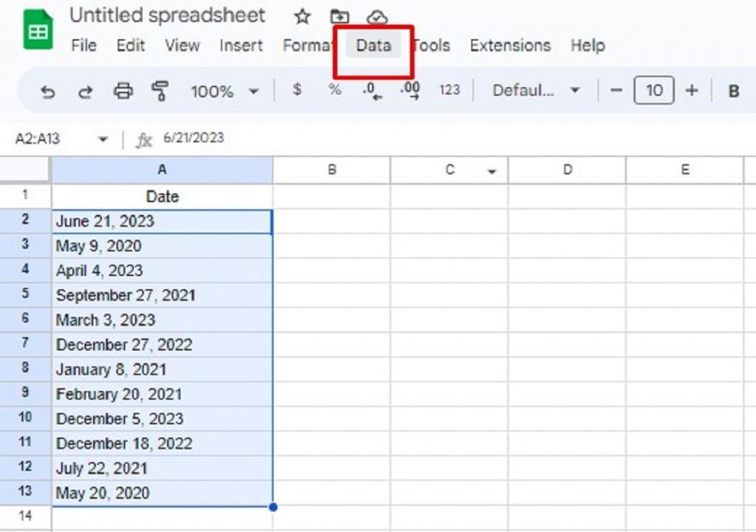This screenshot has width=756, height=532.
Task: Activate the paint format tool
Action: pyautogui.click(x=160, y=91)
